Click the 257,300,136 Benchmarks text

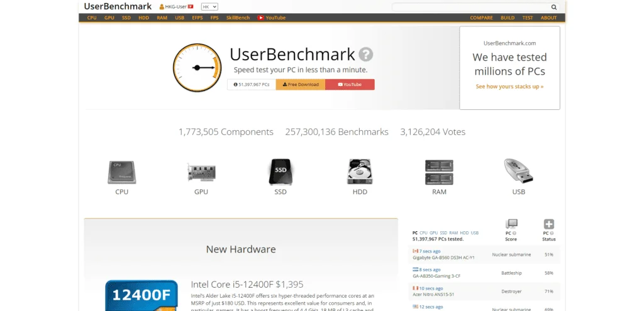337,132
